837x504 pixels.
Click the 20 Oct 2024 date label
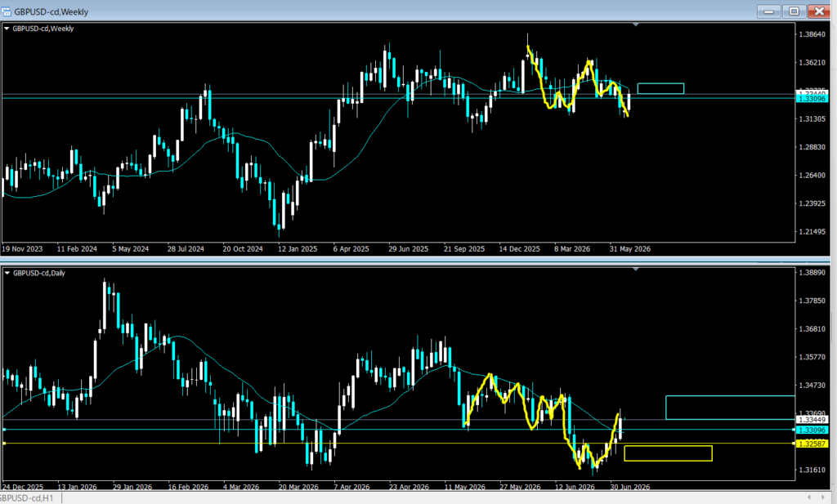(x=242, y=249)
